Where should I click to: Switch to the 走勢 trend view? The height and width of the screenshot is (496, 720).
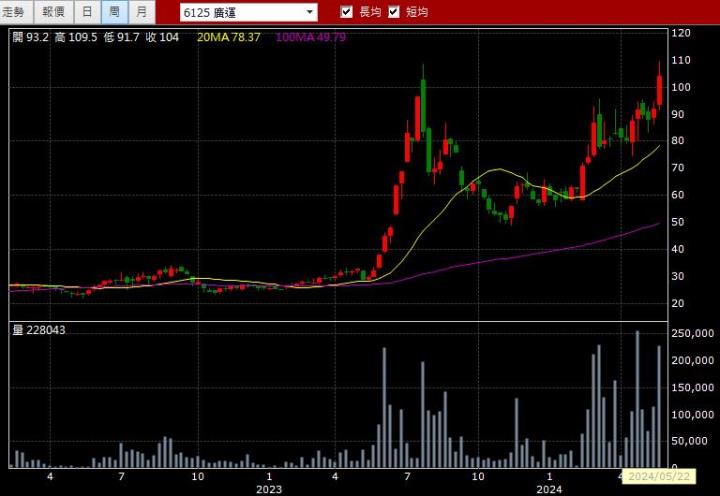(x=17, y=12)
